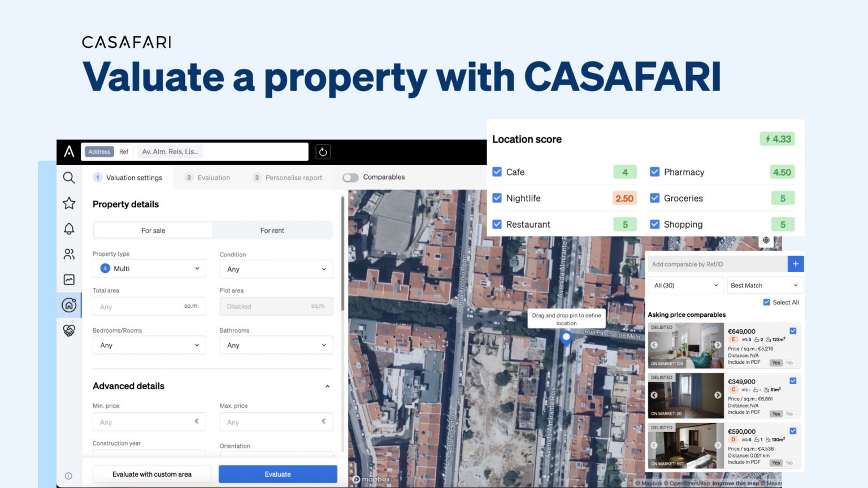The width and height of the screenshot is (868, 488).
Task: Select the Address search mode
Action: coord(99,151)
